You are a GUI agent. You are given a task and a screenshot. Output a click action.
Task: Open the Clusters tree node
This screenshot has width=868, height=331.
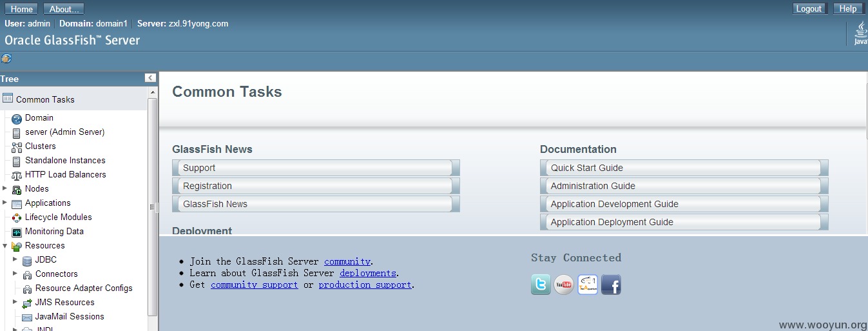40,146
